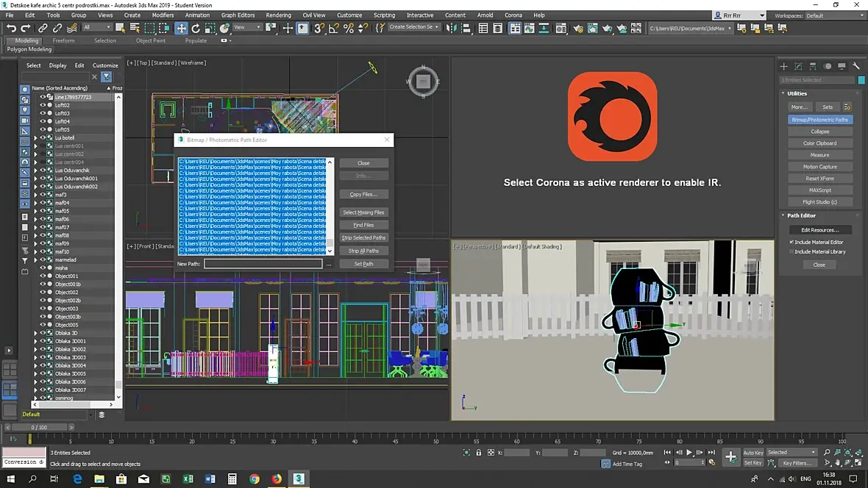The image size is (868, 488).
Task: Hide Loft02 object with eye icon
Action: tap(43, 105)
